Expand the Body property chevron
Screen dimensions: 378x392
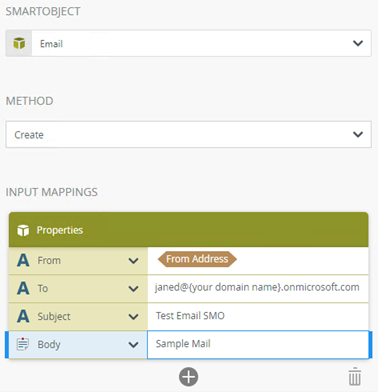(x=133, y=345)
